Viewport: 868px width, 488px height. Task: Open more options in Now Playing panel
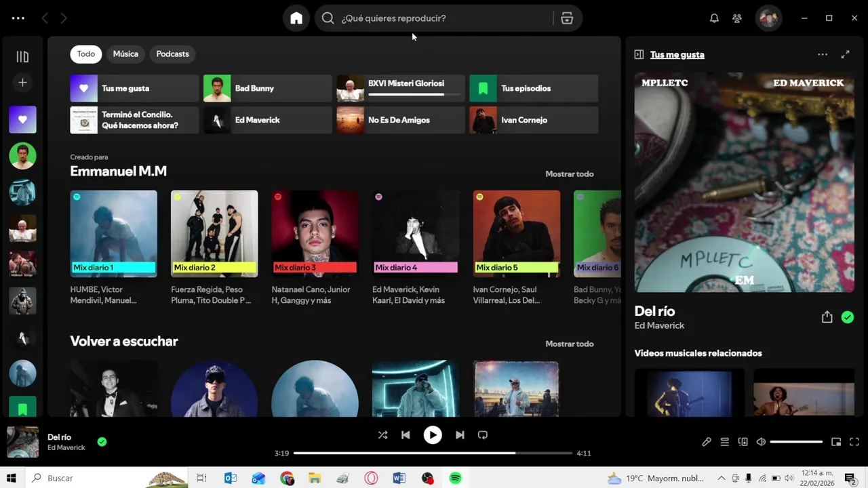click(x=823, y=54)
